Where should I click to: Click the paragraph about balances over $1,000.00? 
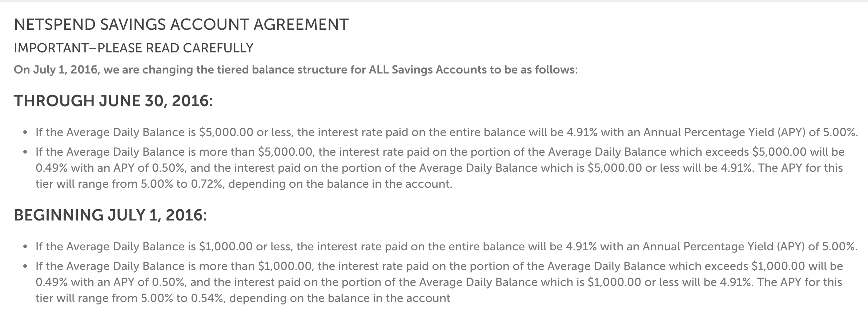click(x=439, y=282)
